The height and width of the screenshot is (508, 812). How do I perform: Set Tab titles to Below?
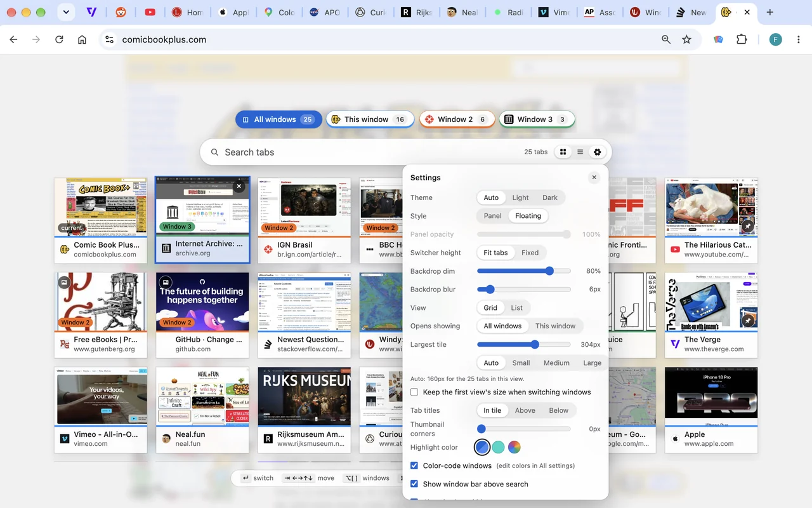[559, 410]
